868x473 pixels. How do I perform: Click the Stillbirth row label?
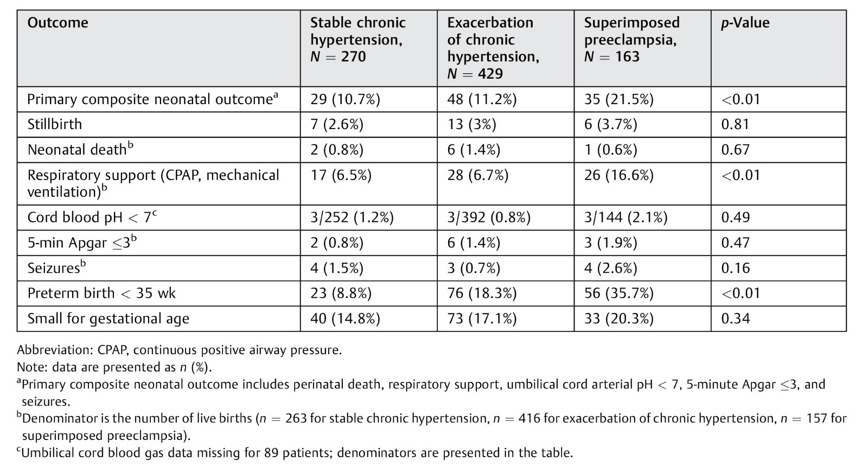[54, 124]
